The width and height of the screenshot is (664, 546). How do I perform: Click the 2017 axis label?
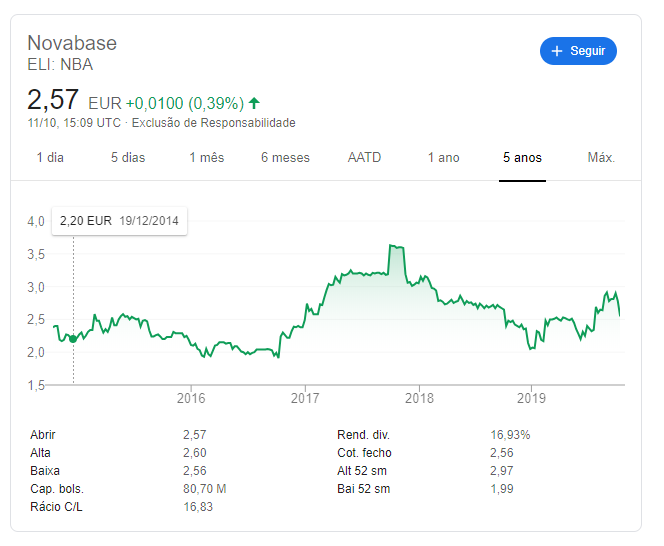click(305, 398)
